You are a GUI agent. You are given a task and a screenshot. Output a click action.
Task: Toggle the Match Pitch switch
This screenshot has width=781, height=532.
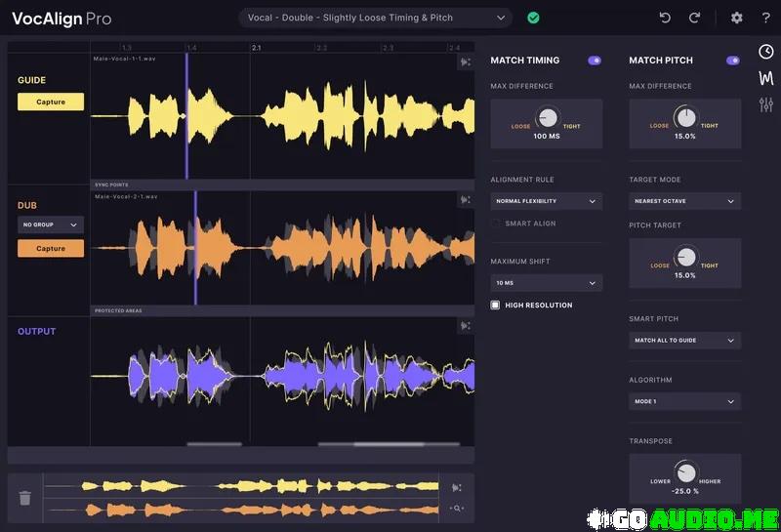733,61
